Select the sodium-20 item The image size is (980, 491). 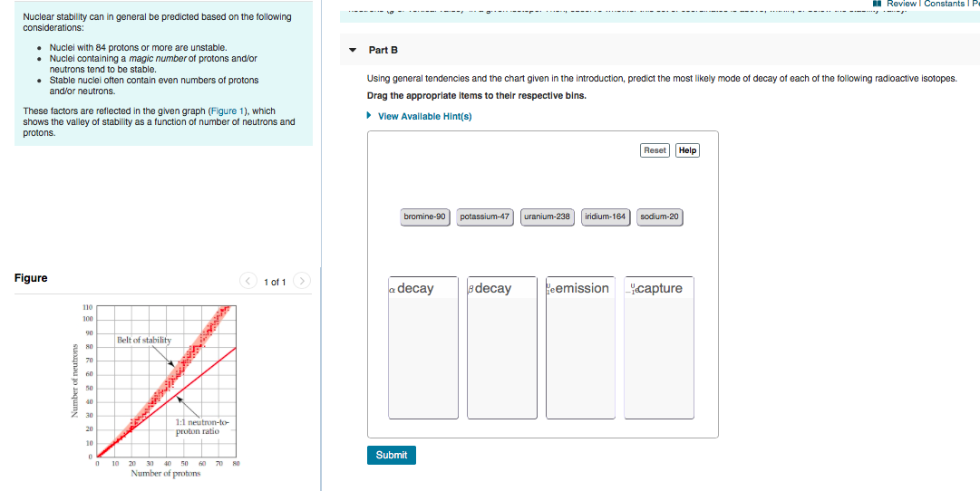[x=659, y=217]
